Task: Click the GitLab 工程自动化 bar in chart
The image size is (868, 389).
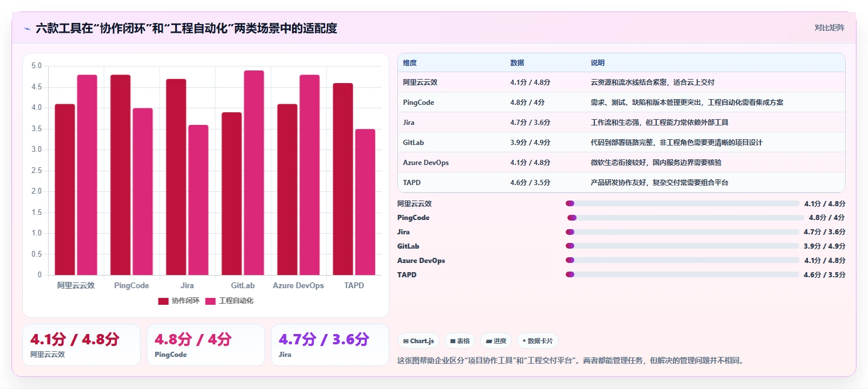Action: (x=254, y=172)
